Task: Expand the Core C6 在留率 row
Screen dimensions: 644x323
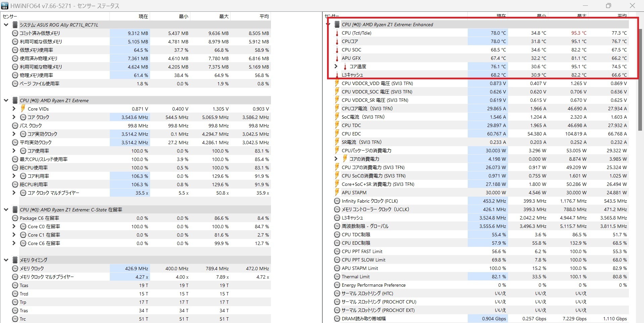Action: coord(14,243)
